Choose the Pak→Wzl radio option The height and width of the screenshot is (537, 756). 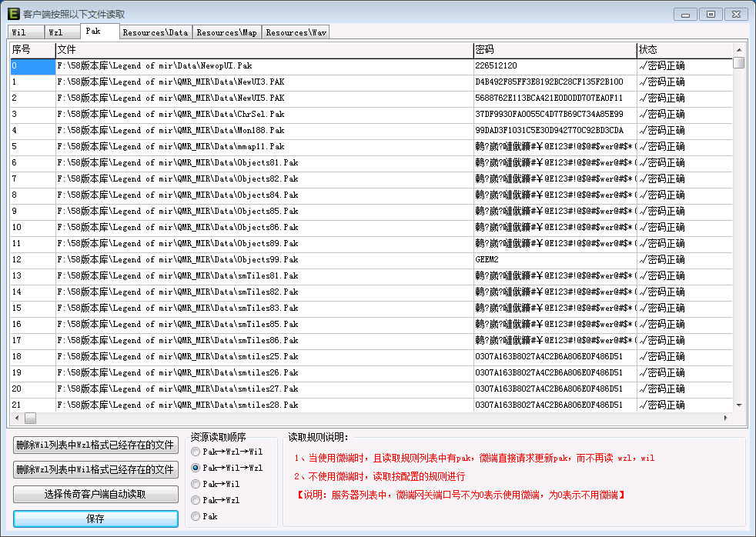coord(196,500)
